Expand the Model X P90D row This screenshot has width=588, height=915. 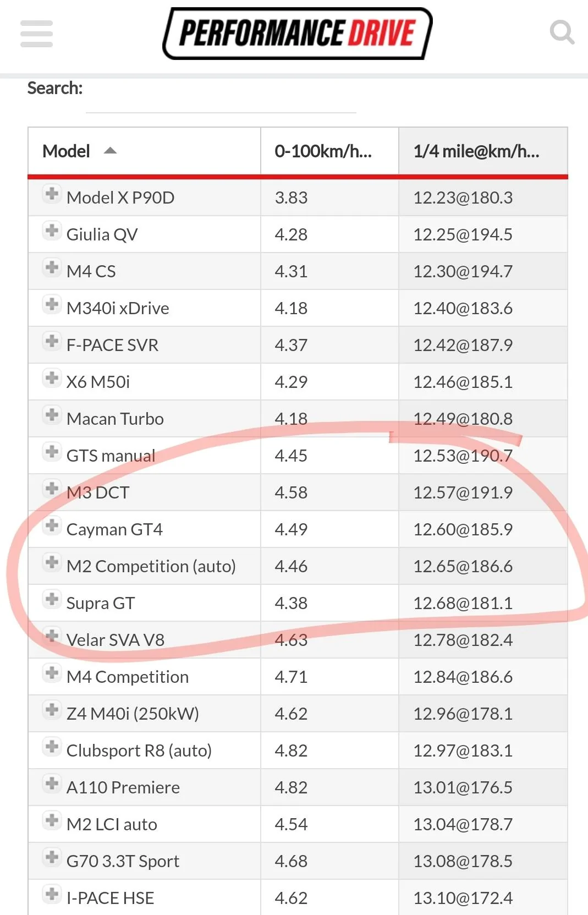coord(52,194)
